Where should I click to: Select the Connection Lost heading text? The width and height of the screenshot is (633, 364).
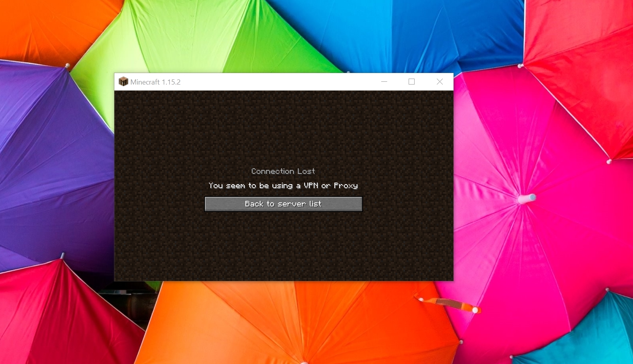click(x=283, y=171)
